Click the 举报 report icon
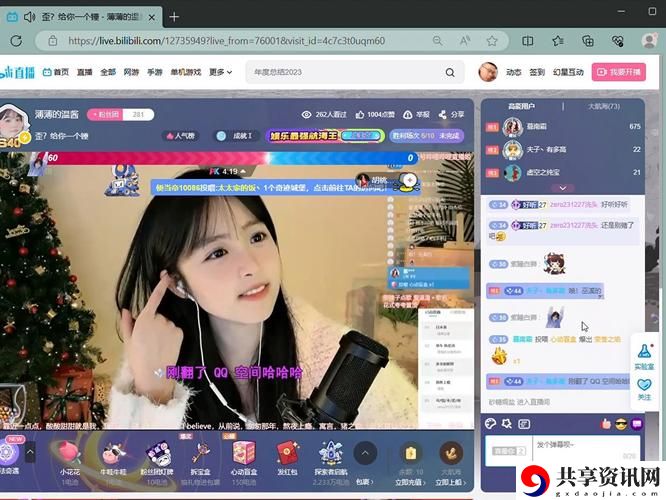Image resolution: width=666 pixels, height=500 pixels. click(407, 115)
